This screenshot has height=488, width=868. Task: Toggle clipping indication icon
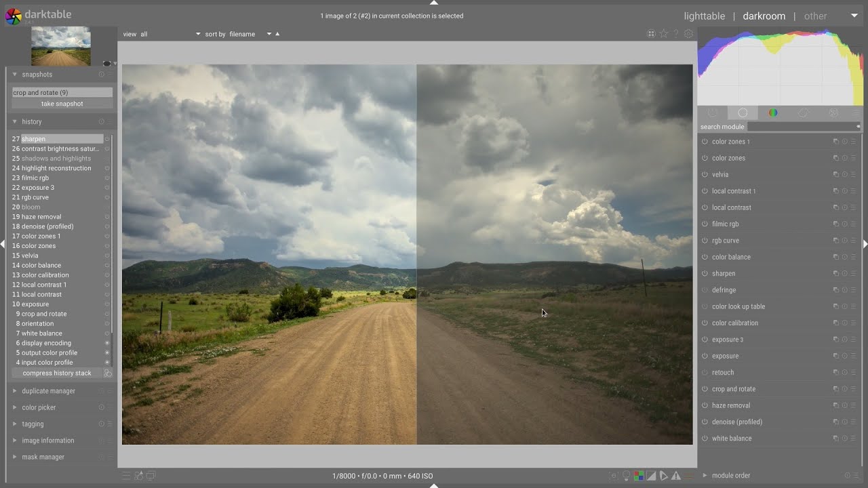pos(651,476)
